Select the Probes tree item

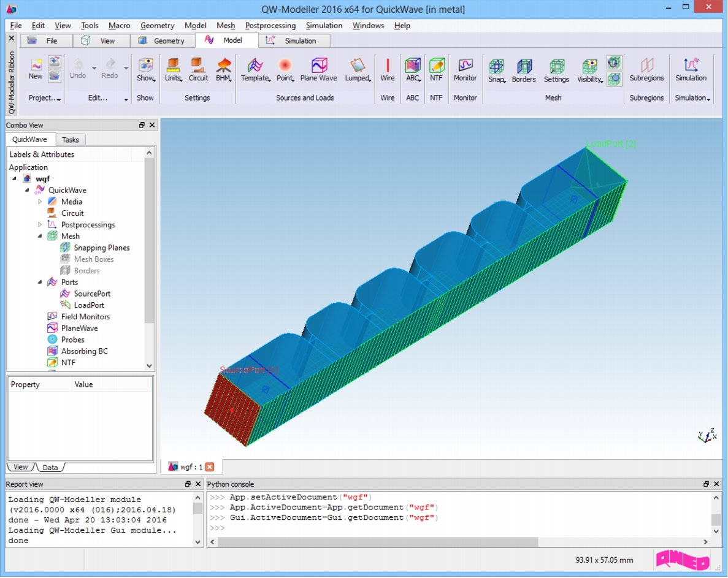[x=73, y=340]
